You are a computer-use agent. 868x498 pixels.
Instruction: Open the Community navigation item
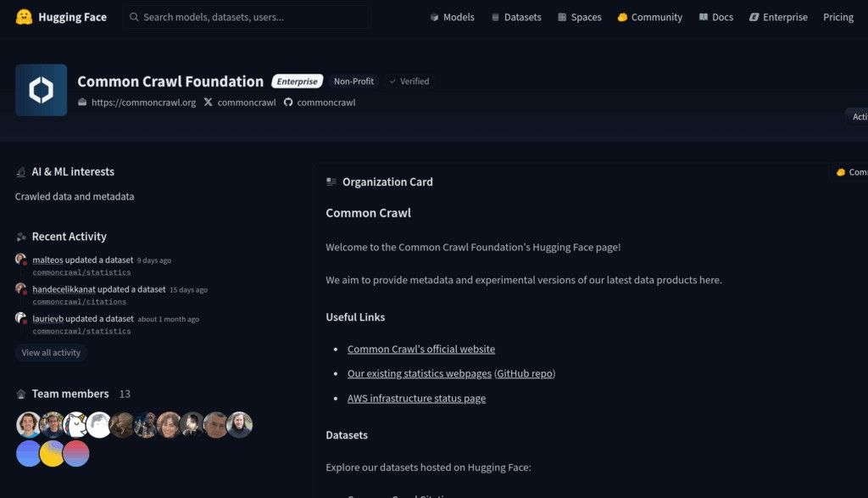[649, 17]
